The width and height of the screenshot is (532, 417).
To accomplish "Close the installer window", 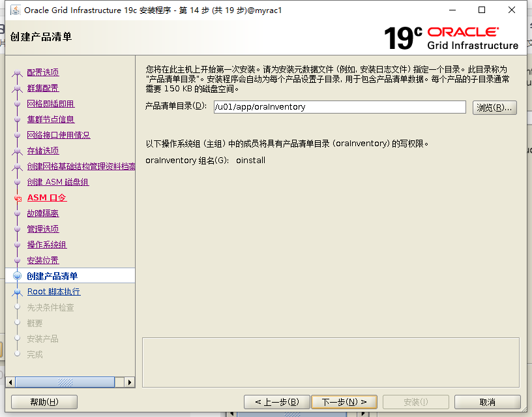I will pyautogui.click(x=512, y=10).
